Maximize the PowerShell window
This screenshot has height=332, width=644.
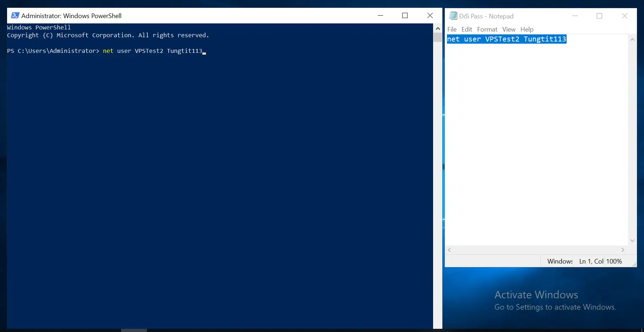405,16
